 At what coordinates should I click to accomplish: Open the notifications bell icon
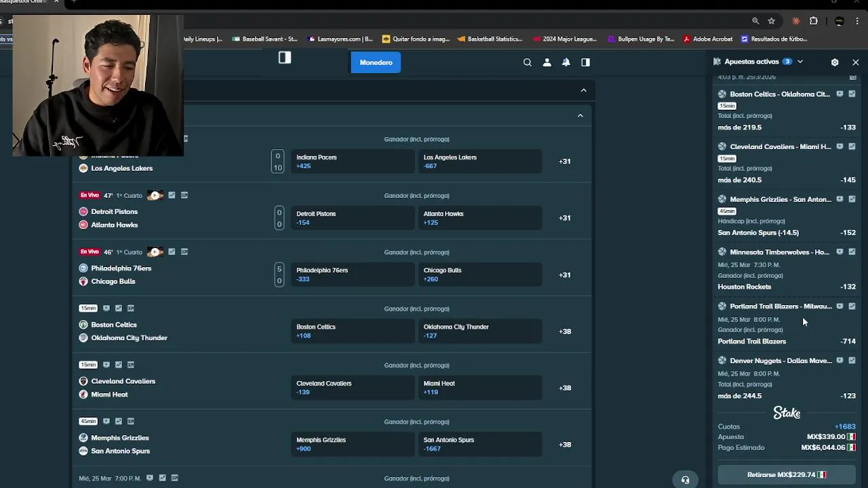point(566,62)
